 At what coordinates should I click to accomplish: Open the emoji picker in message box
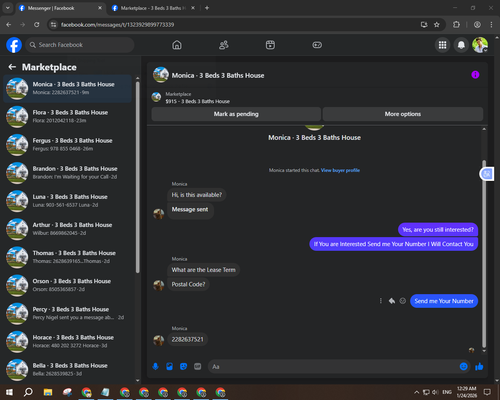[464, 367]
